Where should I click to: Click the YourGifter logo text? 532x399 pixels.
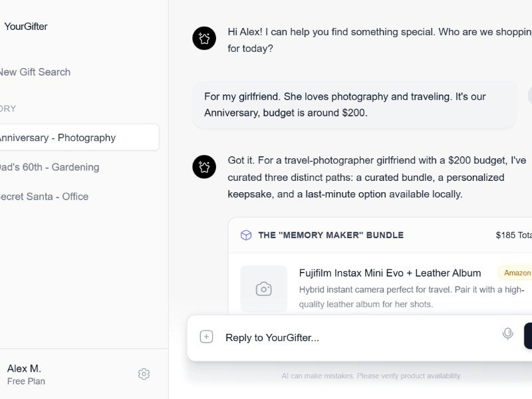[x=26, y=27]
